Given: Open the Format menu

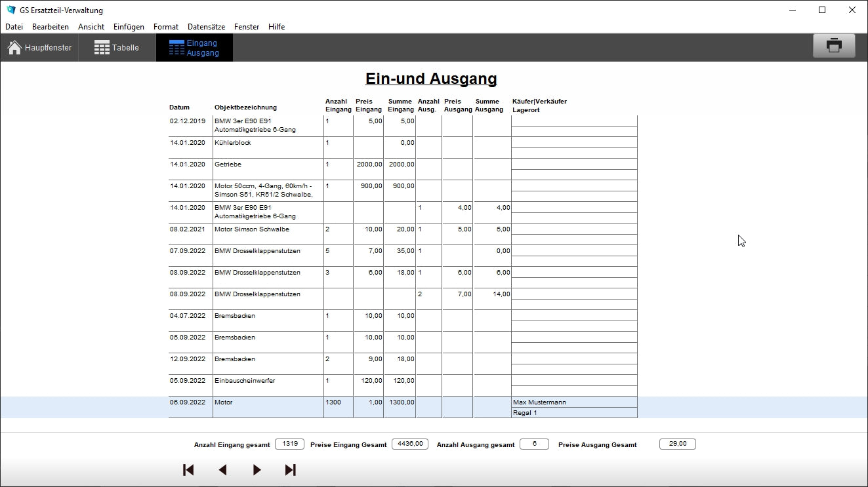Looking at the screenshot, I should [166, 27].
